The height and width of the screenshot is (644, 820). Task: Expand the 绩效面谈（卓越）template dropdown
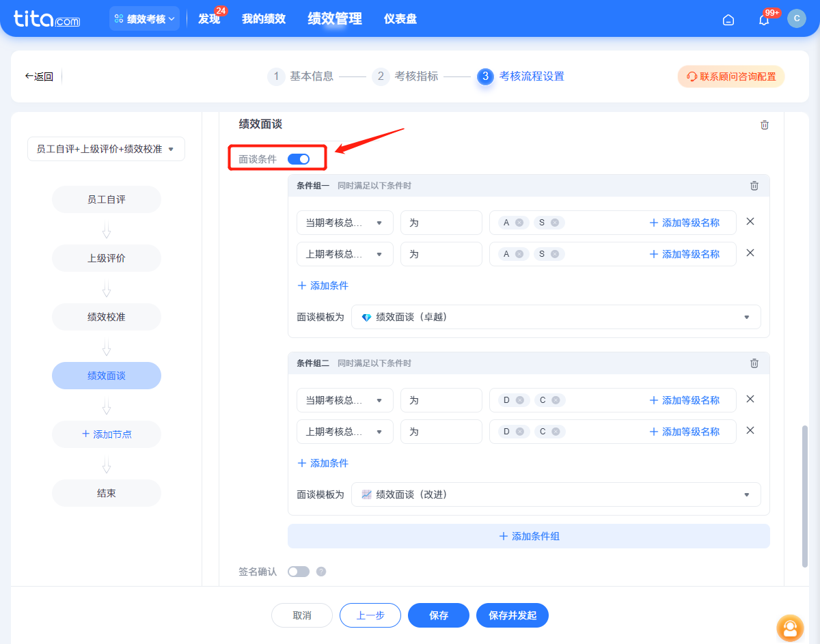(746, 316)
